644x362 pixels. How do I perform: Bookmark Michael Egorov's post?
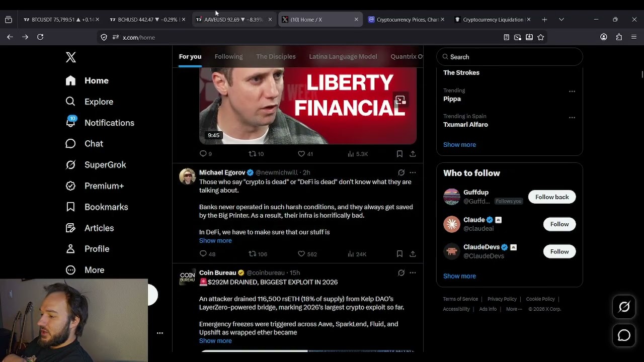399,254
